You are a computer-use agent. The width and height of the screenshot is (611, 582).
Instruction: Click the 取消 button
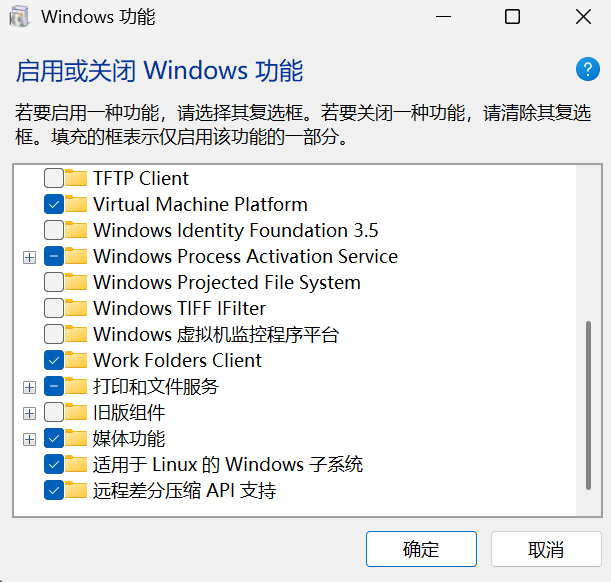coord(546,549)
